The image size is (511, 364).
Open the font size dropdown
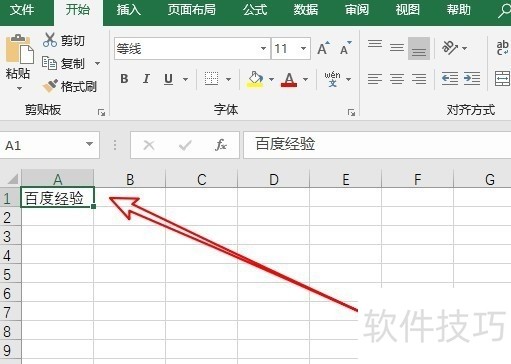[x=303, y=49]
